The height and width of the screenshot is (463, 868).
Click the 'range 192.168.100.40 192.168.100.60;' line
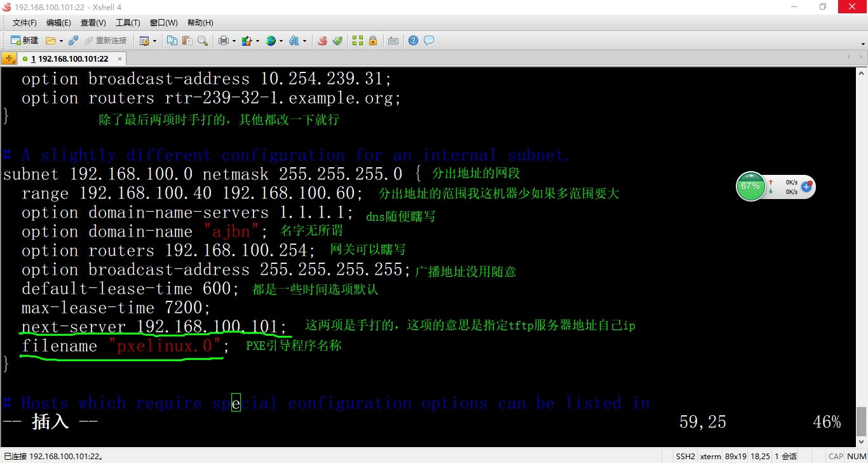[193, 193]
